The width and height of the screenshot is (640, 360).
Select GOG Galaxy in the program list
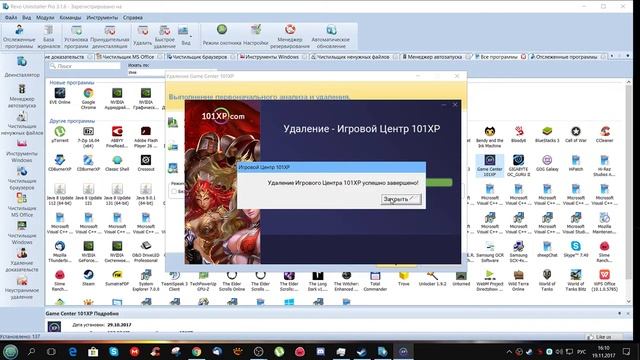547,163
